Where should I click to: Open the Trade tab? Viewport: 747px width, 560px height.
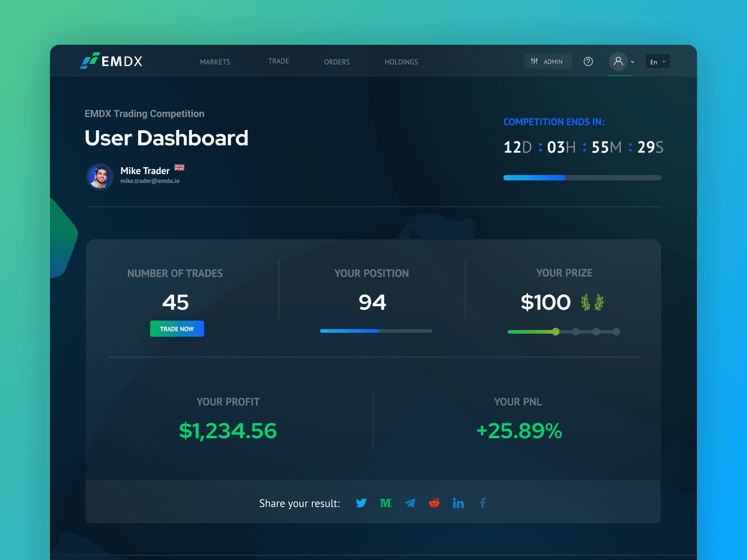[279, 61]
